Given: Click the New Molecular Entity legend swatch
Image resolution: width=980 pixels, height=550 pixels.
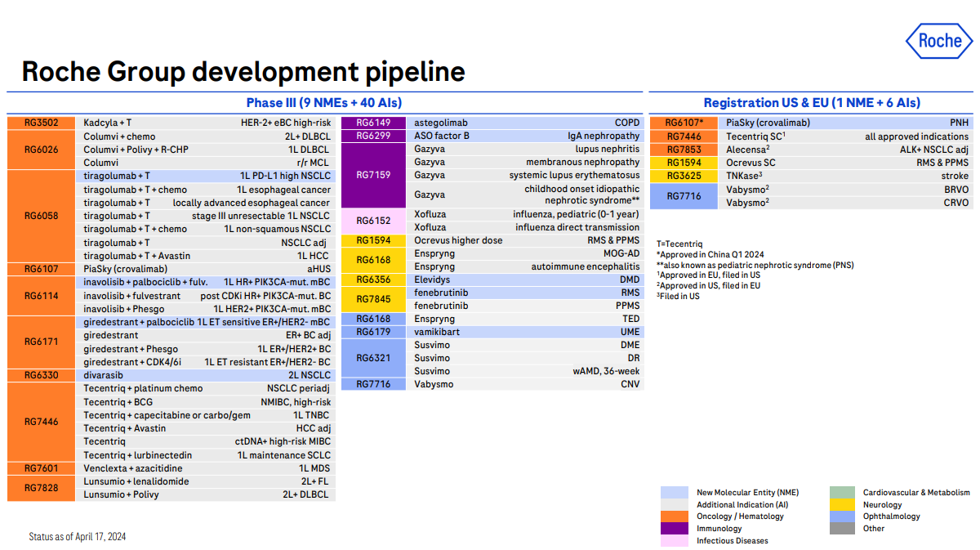Looking at the screenshot, I should 673,493.
